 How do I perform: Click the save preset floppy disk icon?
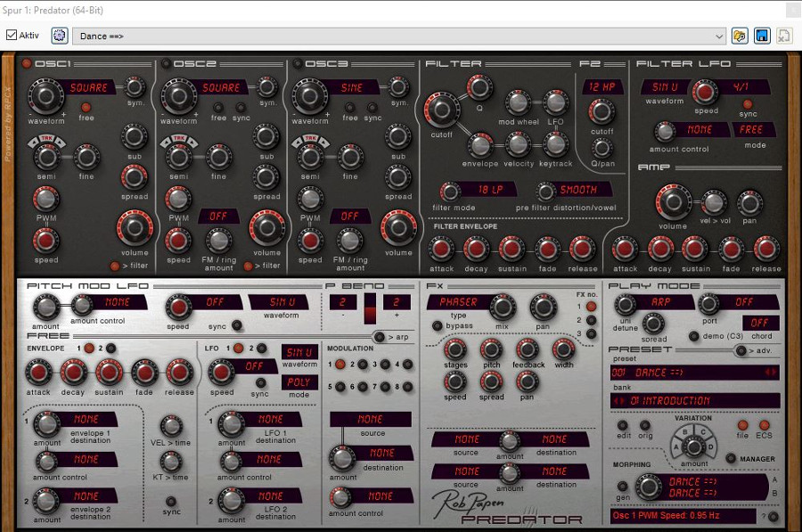[x=762, y=36]
